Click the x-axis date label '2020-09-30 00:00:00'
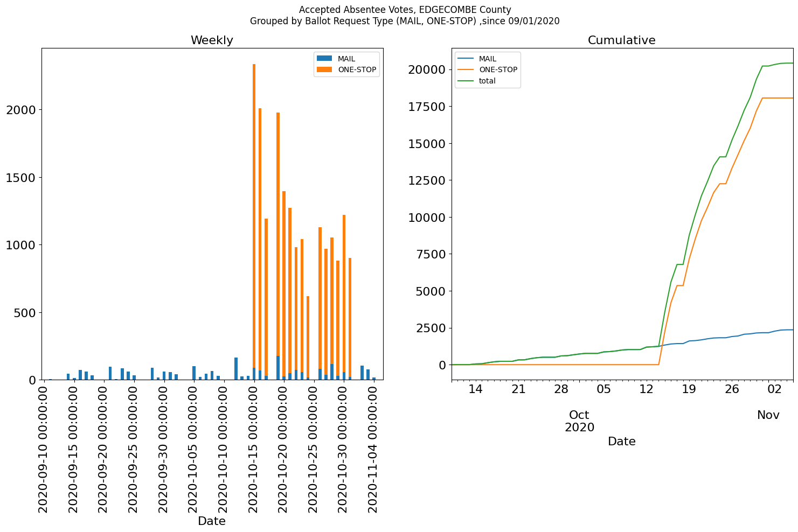 pyautogui.click(x=164, y=449)
